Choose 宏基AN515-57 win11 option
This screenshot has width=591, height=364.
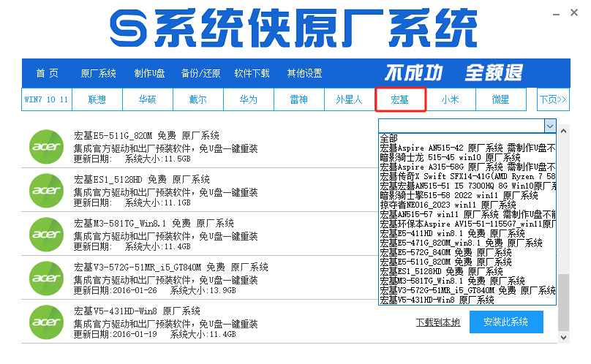[467, 214]
